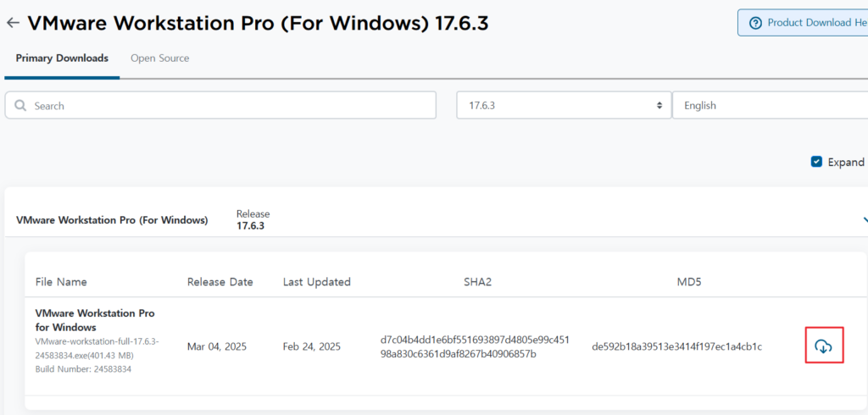Click the Release Date column header
868x415 pixels.
(220, 282)
